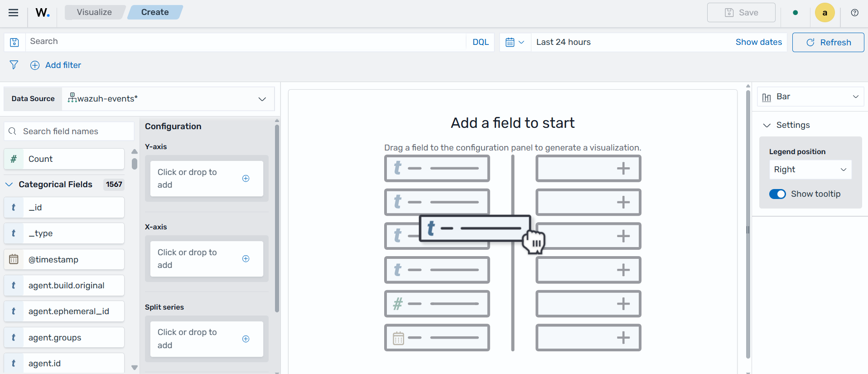
Task: Click the t icon of _type field
Action: coord(14,233)
